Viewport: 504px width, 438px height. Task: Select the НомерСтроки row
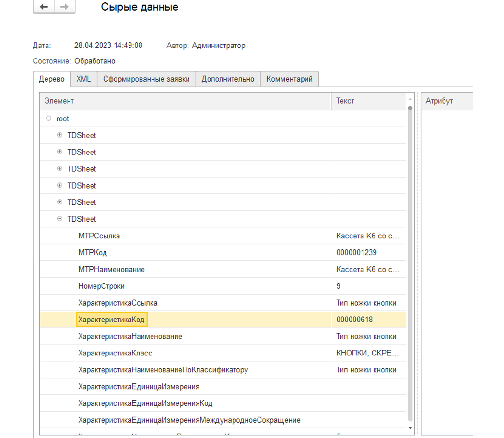click(223, 286)
